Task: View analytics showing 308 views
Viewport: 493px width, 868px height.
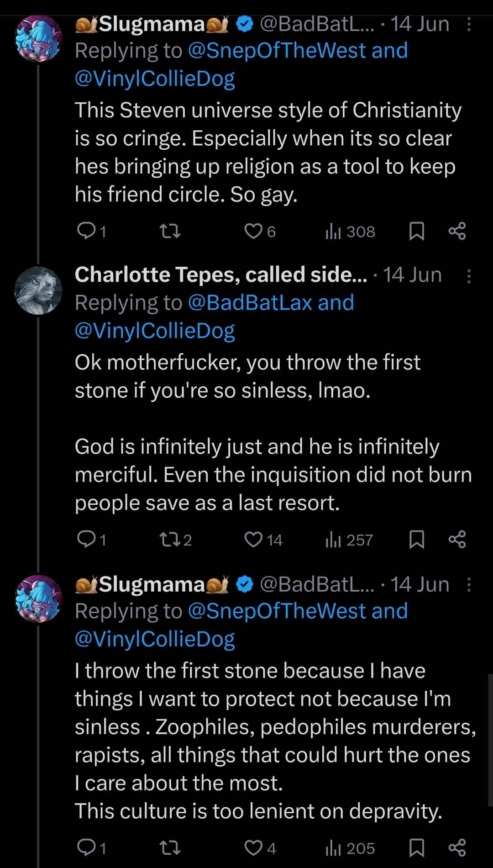Action: click(x=350, y=231)
